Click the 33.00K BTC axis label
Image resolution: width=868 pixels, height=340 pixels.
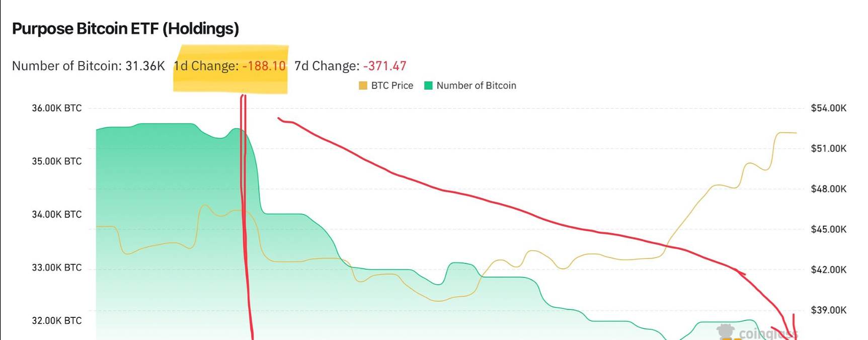pyautogui.click(x=56, y=267)
